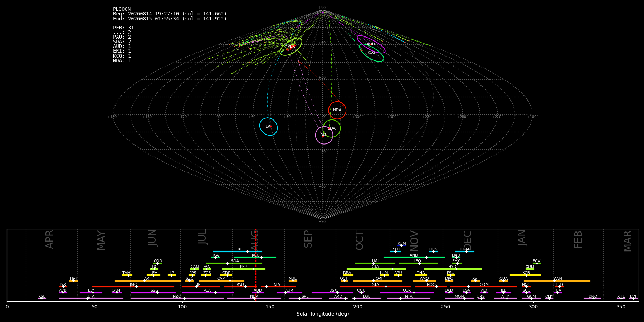Select the PER activity bar in timeline
The width and height of the screenshot is (644, 322).
click(x=244, y=269)
